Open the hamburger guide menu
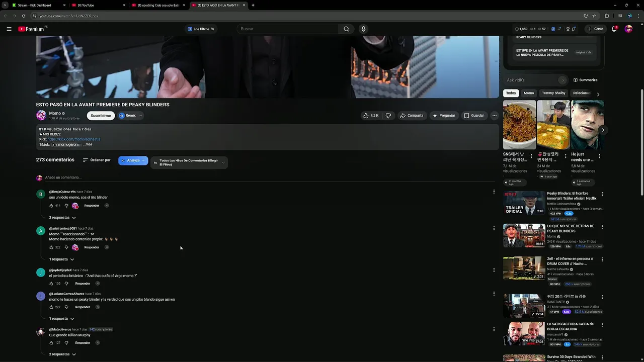The width and height of the screenshot is (644, 362). (x=9, y=29)
